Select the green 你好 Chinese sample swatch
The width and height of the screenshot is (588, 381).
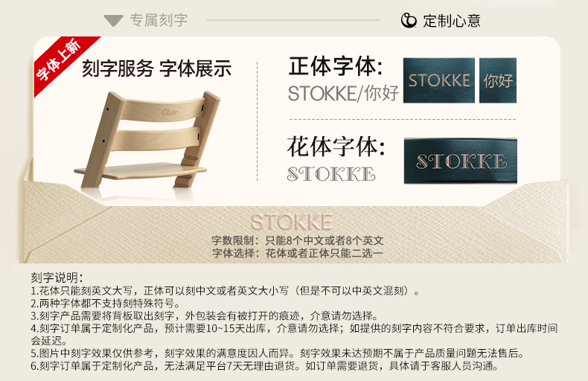tap(498, 80)
